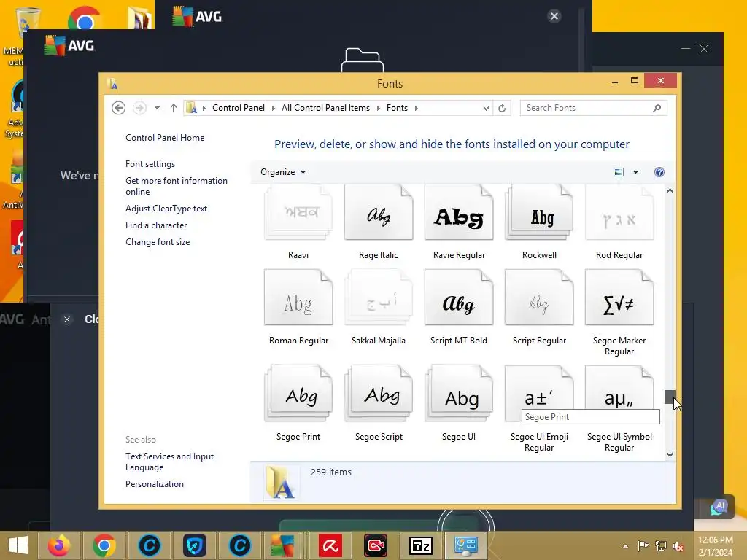Screen dimensions: 747x560
Task: Open the Segoe UI font family
Action: tap(459, 394)
